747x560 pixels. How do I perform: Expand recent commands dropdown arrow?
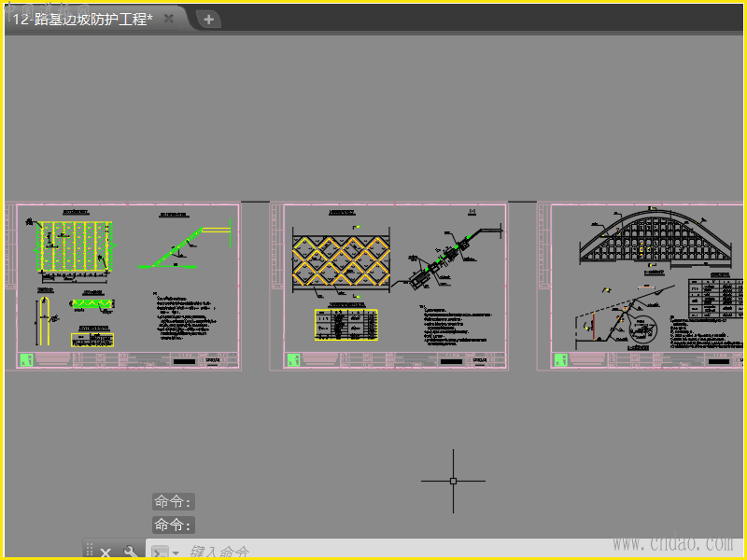point(176,553)
